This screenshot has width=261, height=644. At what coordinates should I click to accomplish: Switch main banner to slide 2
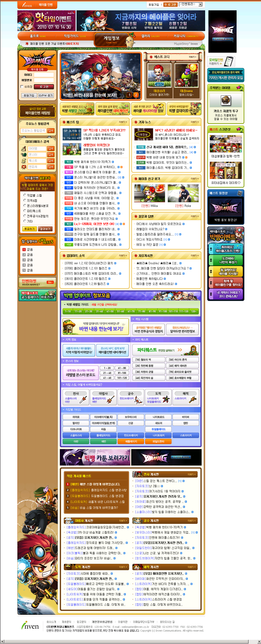tap(136, 95)
